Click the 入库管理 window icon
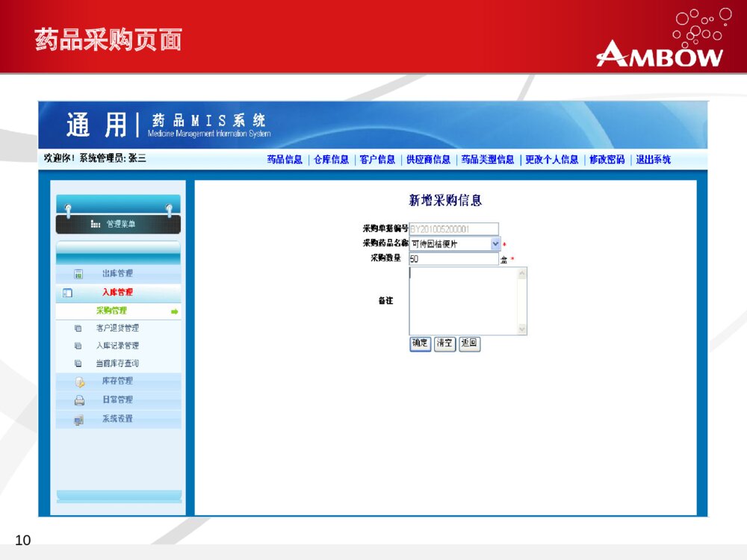 (x=68, y=293)
